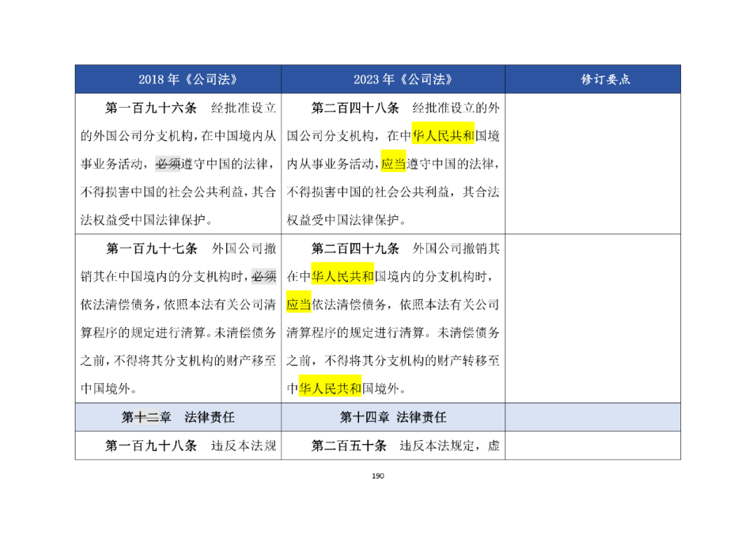Select the 第二百五十条 article heading

[349, 446]
